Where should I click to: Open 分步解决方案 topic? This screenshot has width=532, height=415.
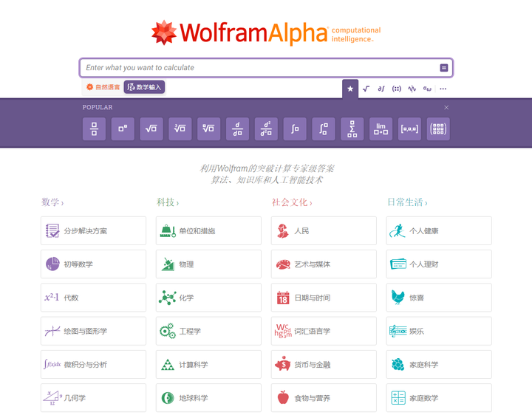point(93,231)
